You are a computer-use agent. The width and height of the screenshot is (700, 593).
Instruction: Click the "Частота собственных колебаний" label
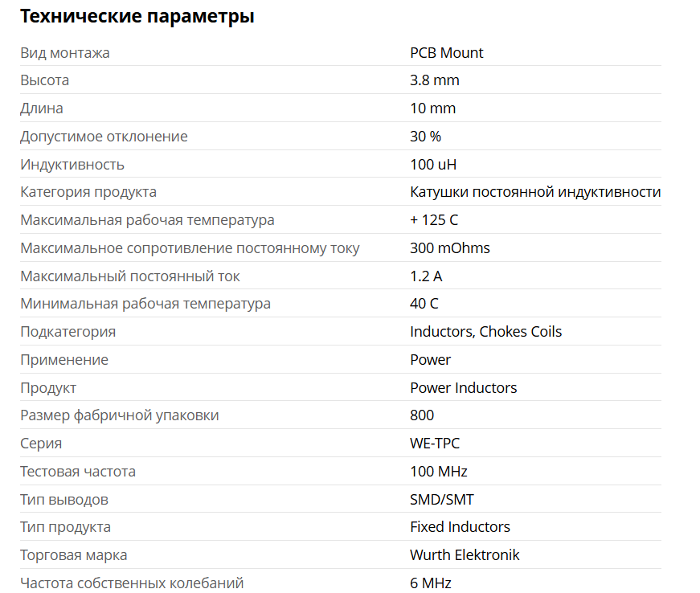coord(132,583)
